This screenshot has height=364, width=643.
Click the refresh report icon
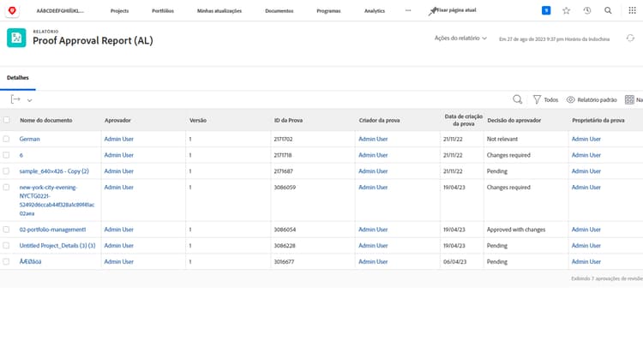point(630,39)
